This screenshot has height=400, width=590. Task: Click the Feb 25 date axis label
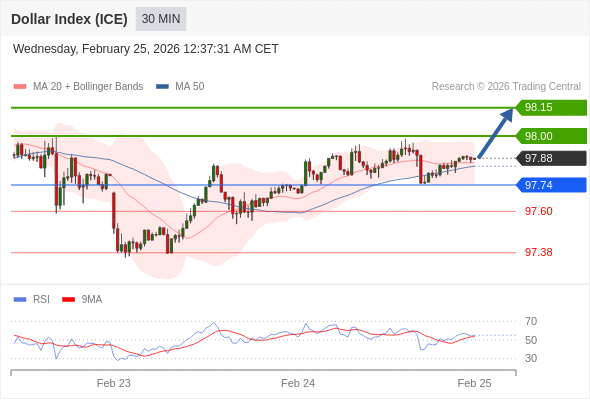474,383
